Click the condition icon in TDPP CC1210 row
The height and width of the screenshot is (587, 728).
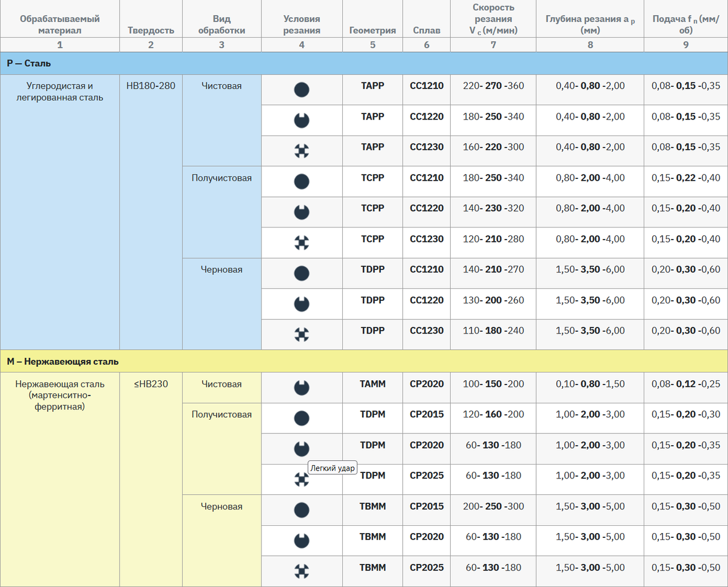(x=302, y=273)
